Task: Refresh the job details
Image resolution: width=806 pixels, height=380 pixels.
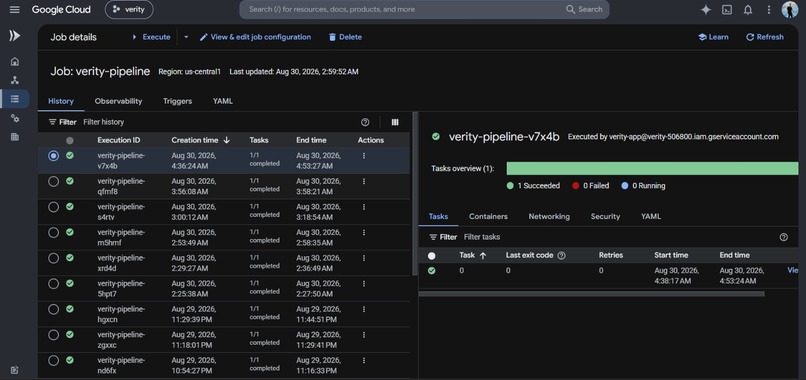Action: click(764, 37)
